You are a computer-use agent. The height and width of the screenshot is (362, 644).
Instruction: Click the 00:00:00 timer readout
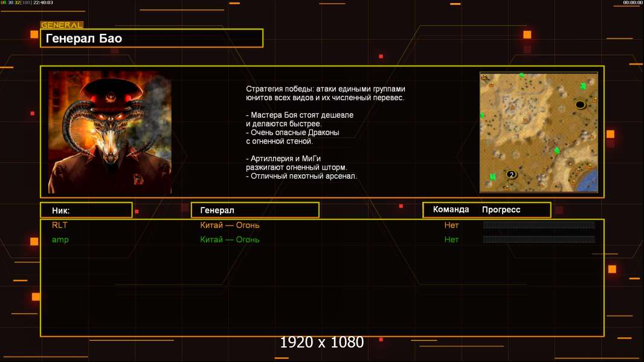tap(633, 2)
